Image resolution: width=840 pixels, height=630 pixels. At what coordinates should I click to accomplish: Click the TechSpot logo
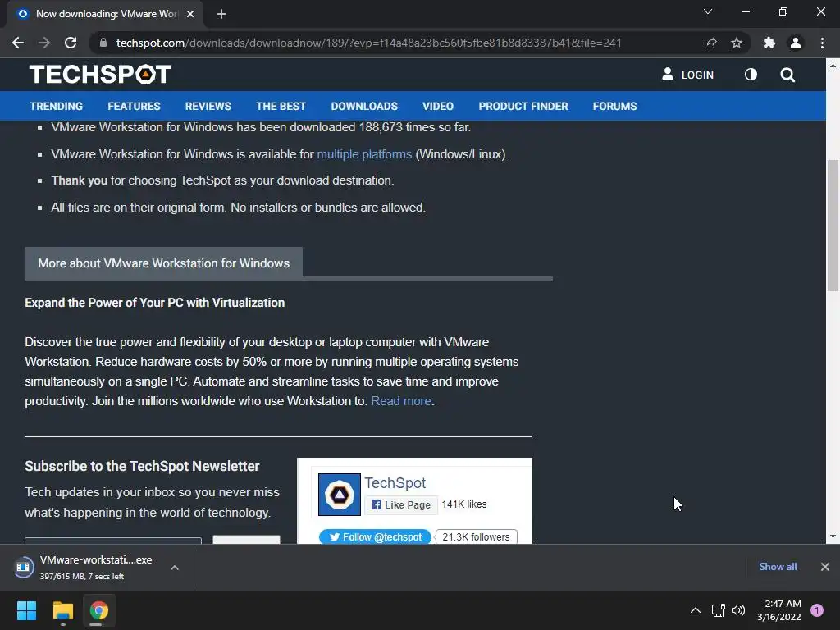tap(100, 75)
